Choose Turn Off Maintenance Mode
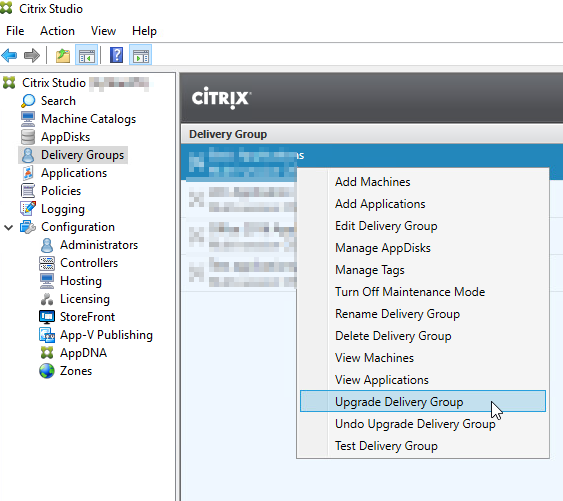The height and width of the screenshot is (501, 563). (x=423, y=292)
